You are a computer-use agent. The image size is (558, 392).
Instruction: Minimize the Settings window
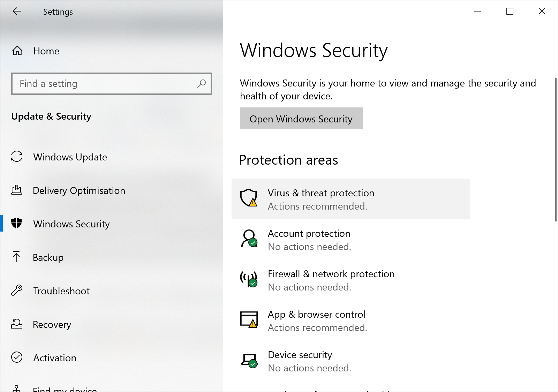[x=478, y=11]
